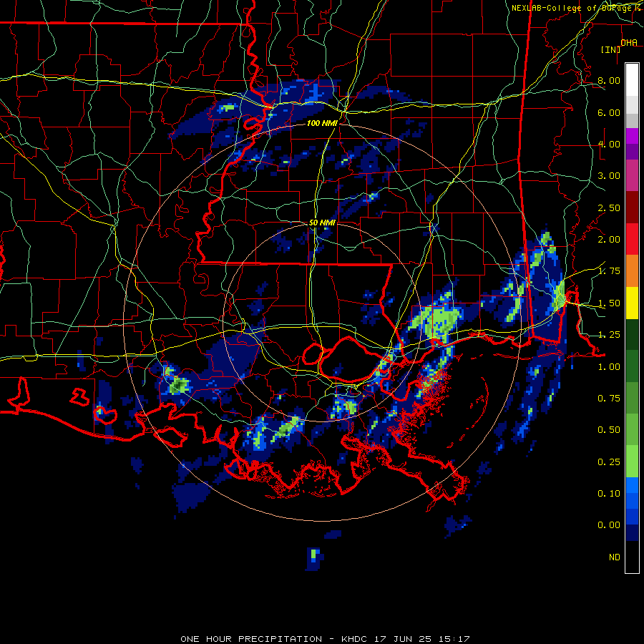This screenshot has width=644, height=644.
Task: Click the 2.50 legend value
Action: click(609, 208)
